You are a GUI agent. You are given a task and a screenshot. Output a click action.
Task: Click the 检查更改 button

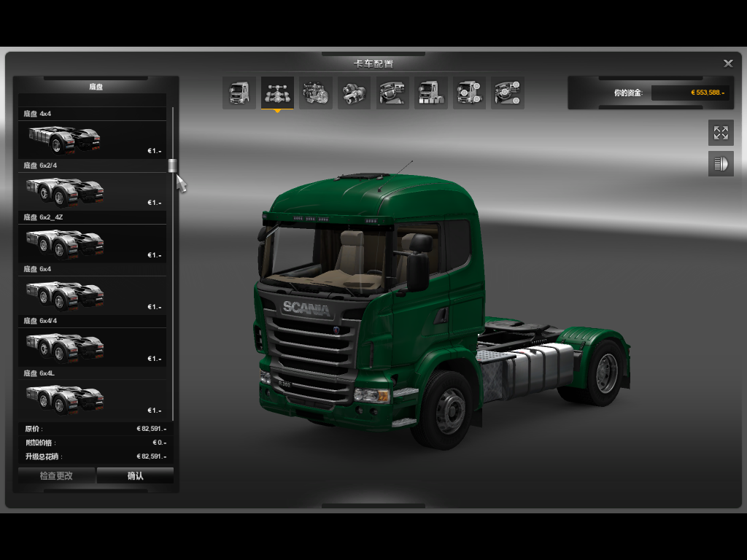pos(56,475)
